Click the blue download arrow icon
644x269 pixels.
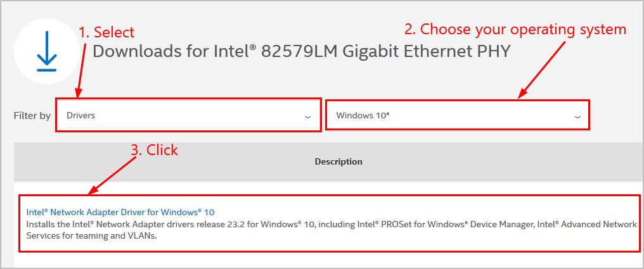(46, 51)
